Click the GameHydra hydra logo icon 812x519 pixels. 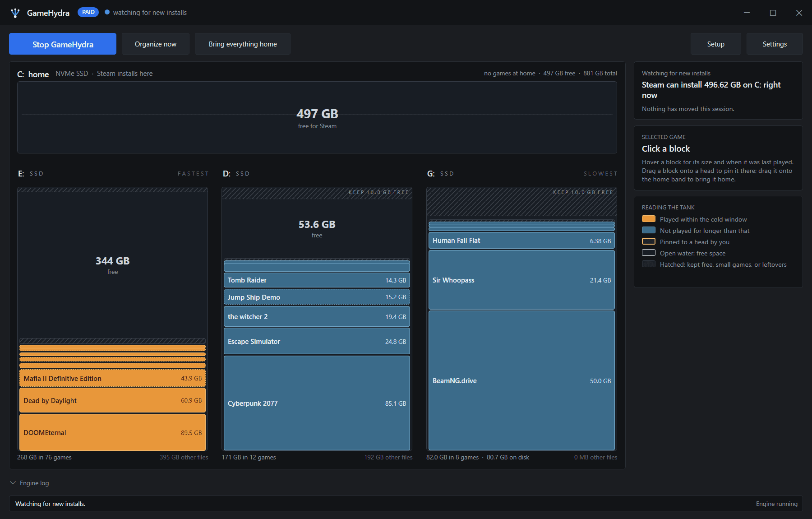tap(15, 13)
